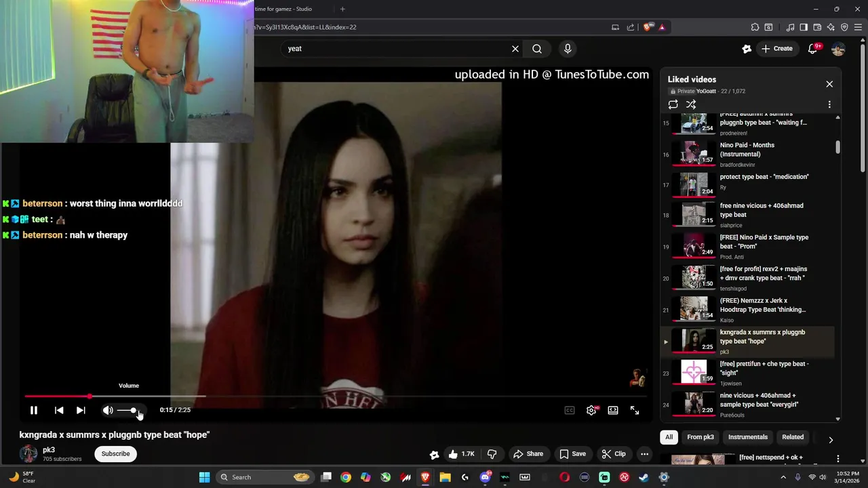Image resolution: width=868 pixels, height=488 pixels.
Task: Open Opera browser from the taskbar
Action: pos(564,477)
